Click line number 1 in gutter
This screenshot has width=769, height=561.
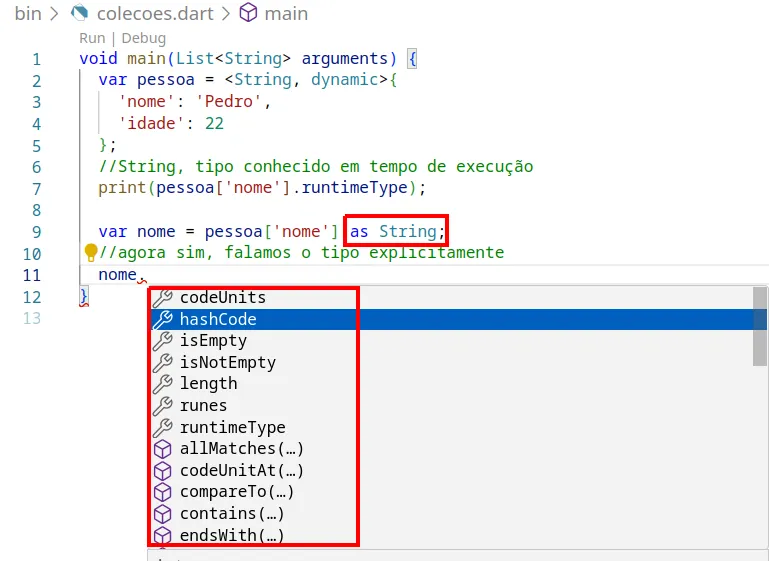point(36,59)
